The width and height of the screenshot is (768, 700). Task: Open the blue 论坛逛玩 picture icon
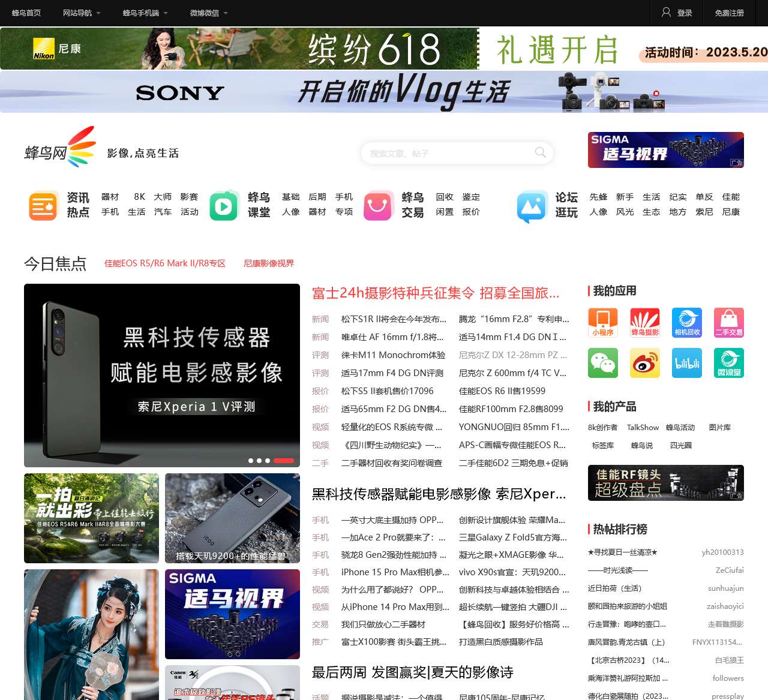tap(532, 206)
